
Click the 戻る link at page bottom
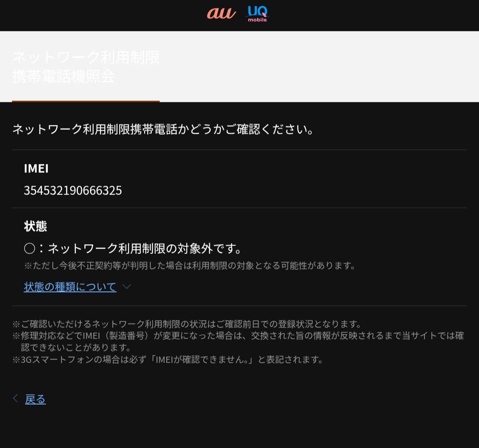35,398
